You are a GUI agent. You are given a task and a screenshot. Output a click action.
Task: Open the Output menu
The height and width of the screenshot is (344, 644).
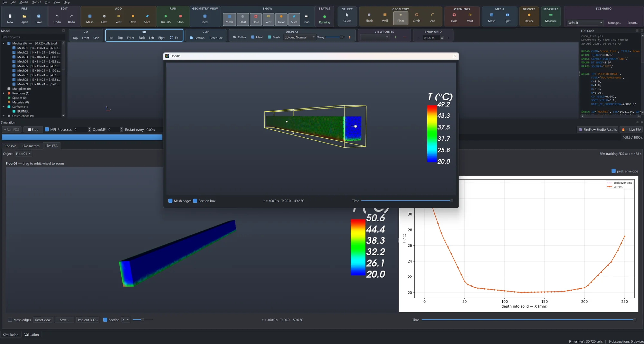click(36, 2)
